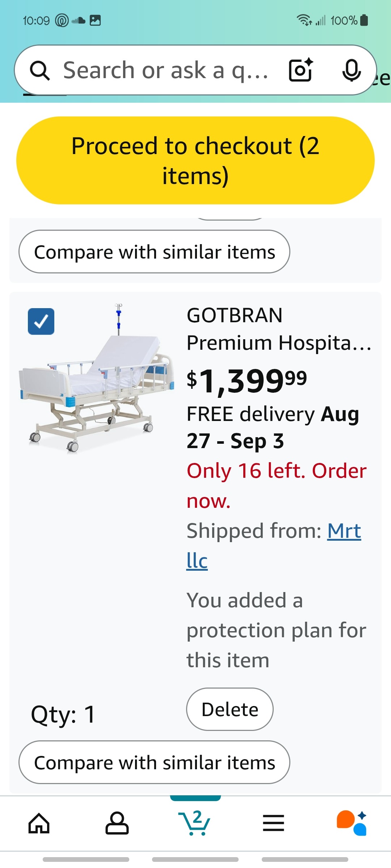
Task: Open the cart tab with 2 items
Action: coord(195,824)
